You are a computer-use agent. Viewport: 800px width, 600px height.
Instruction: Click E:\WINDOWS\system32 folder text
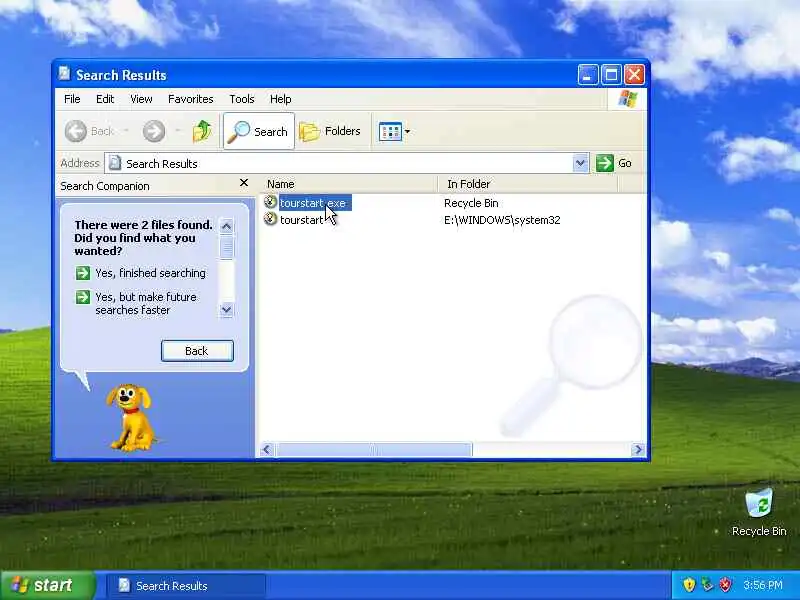[502, 220]
